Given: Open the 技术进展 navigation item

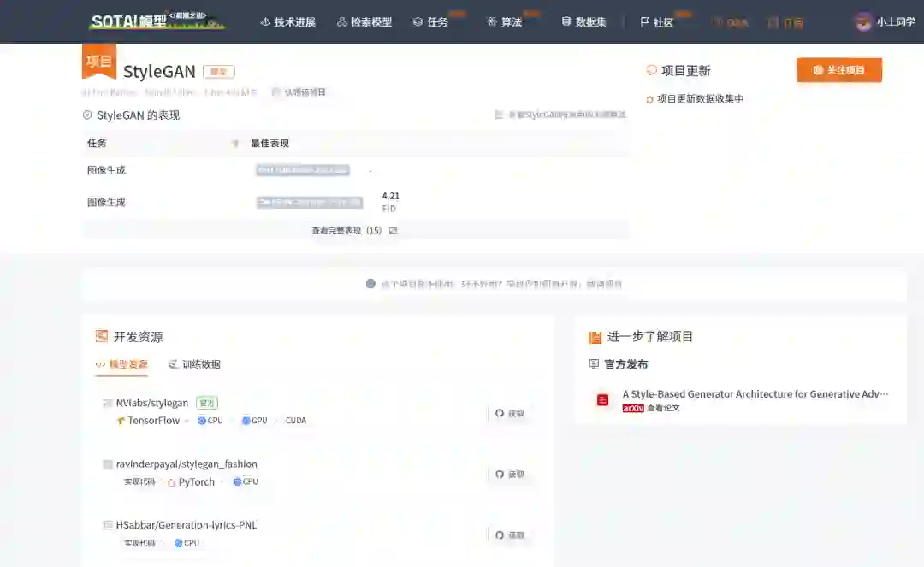Looking at the screenshot, I should tap(288, 21).
